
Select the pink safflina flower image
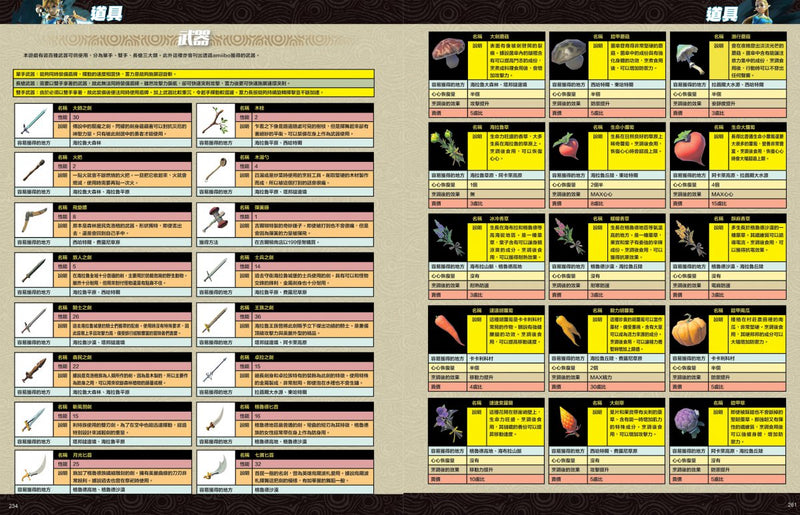click(x=568, y=238)
